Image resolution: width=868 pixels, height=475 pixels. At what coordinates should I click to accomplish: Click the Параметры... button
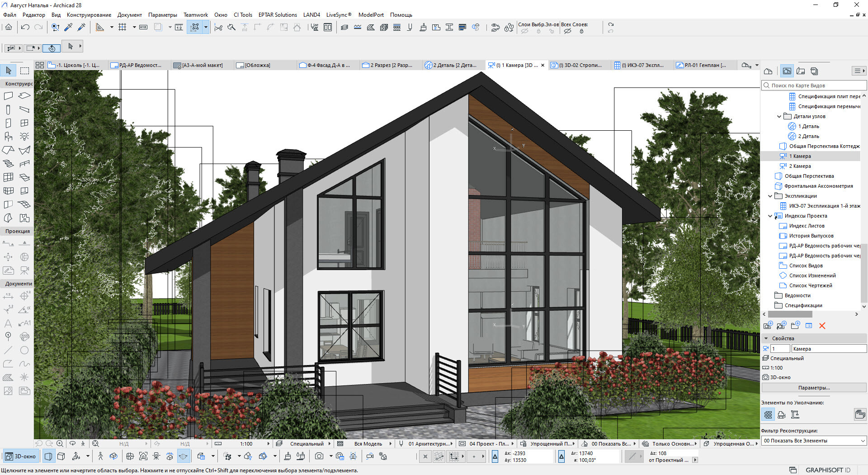(x=813, y=388)
